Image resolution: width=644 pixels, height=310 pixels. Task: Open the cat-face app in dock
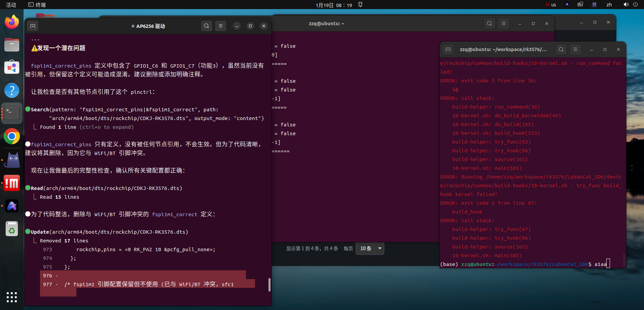tap(13, 160)
